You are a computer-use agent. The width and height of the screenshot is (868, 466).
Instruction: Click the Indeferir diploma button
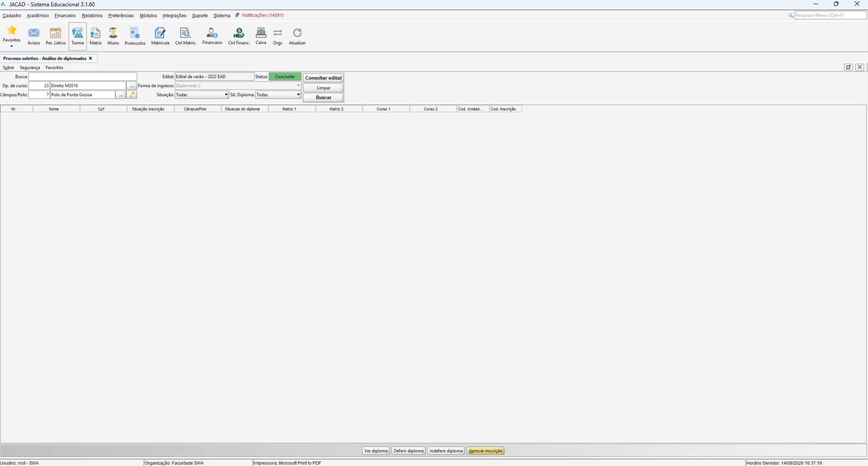click(x=446, y=451)
